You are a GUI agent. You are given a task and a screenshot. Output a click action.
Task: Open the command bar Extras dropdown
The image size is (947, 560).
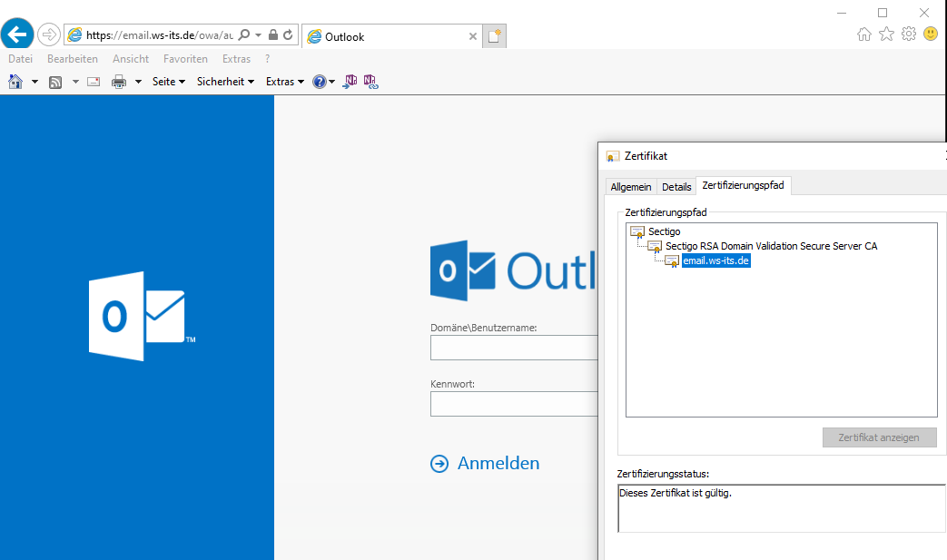(x=285, y=82)
